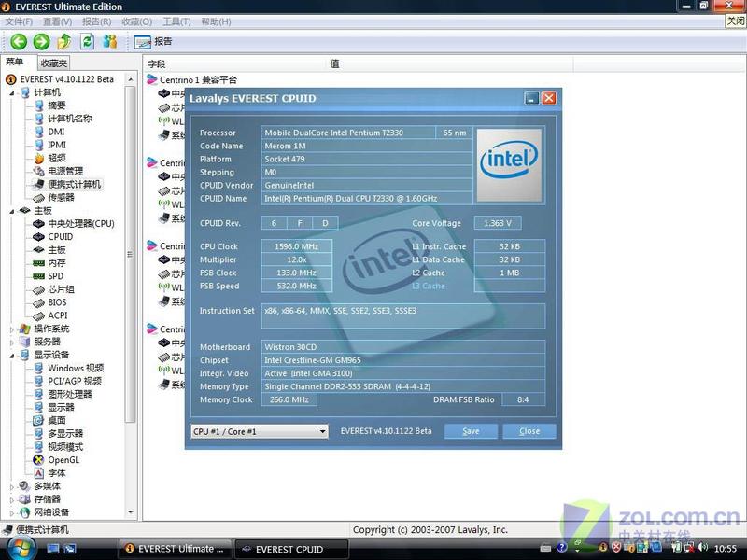Expand the 多媒体 tree node
The height and width of the screenshot is (560, 747).
[12, 486]
